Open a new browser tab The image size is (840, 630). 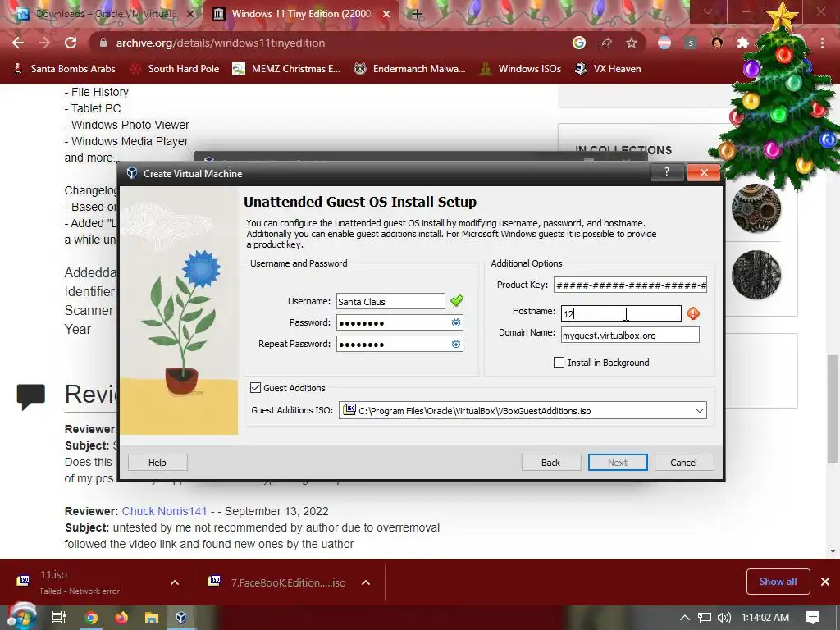point(417,14)
